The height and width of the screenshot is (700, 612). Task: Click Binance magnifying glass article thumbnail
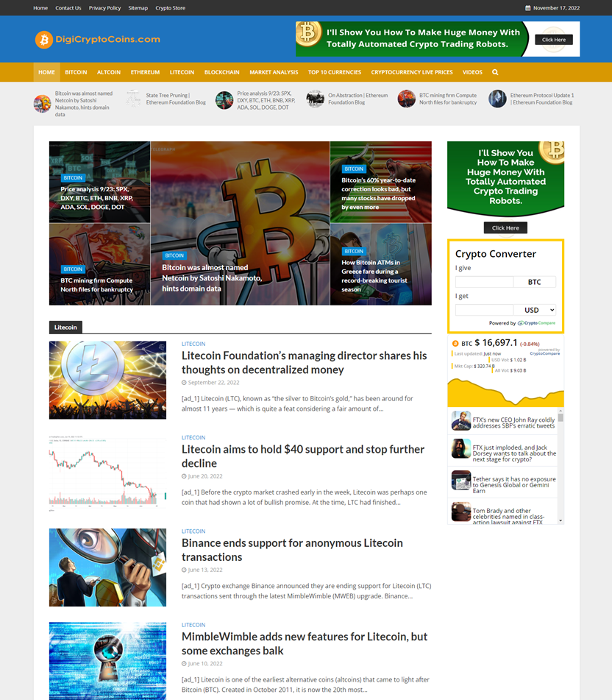(107, 568)
